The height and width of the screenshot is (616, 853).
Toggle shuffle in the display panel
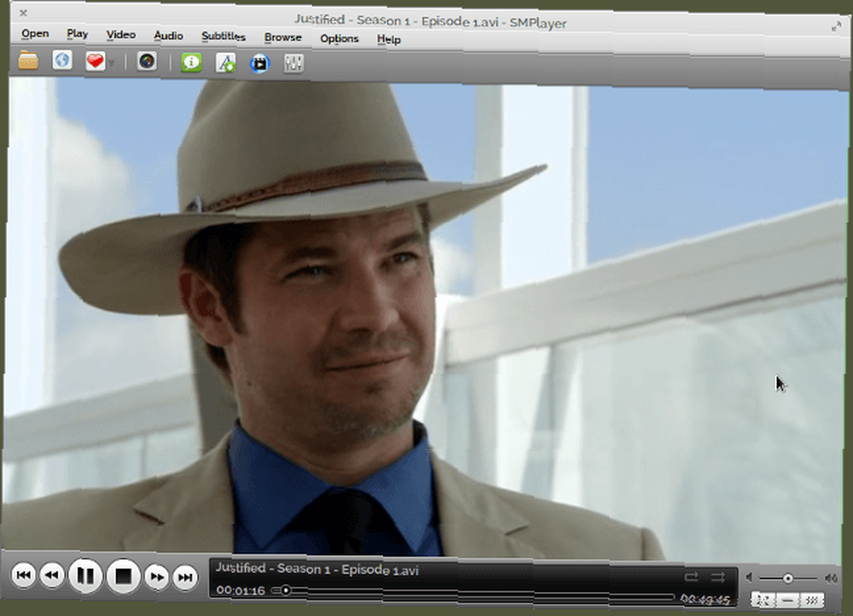(718, 577)
